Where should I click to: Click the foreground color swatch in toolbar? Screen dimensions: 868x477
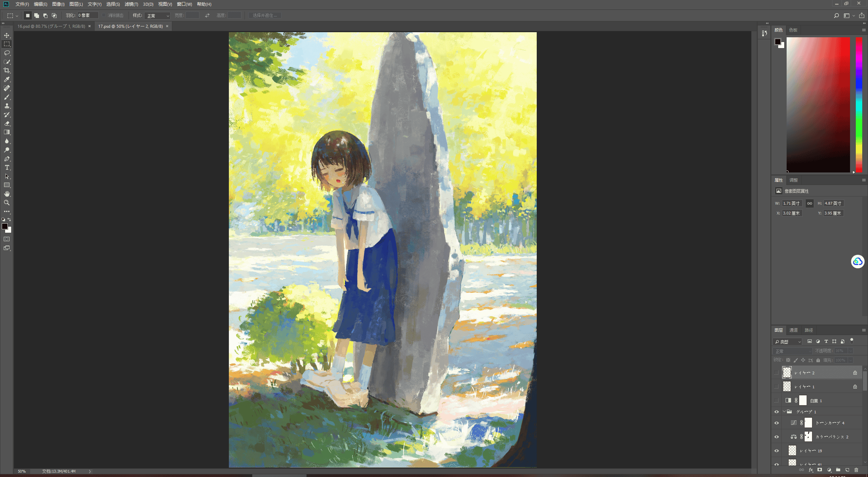tap(5, 226)
